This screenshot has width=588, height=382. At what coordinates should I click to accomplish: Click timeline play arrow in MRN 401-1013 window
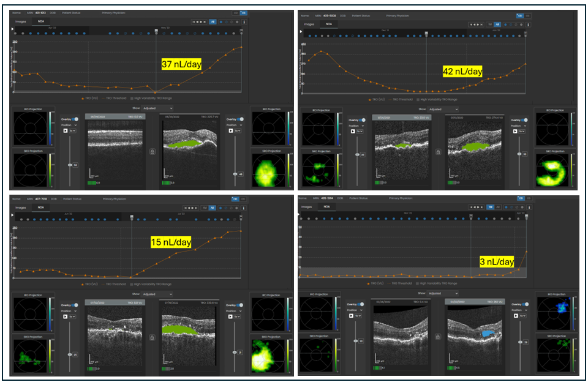(x=13, y=29)
